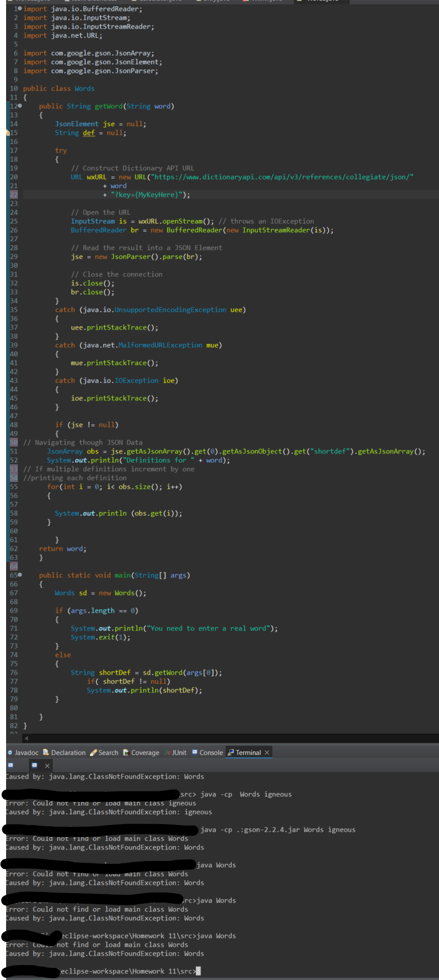Select the second terminal session sub-tab icon
This screenshot has width=439, height=980.
[x=34, y=765]
